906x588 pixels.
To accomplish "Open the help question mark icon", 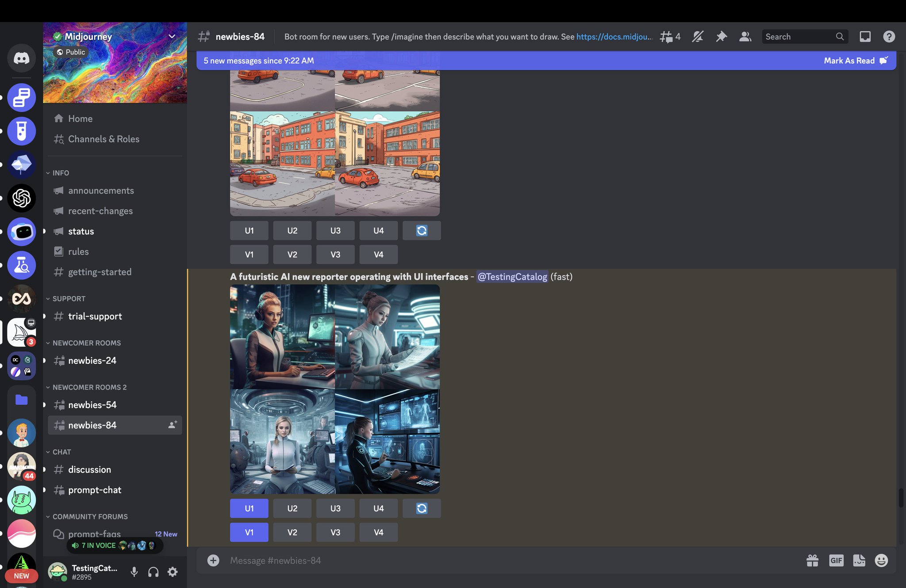I will coord(889,37).
